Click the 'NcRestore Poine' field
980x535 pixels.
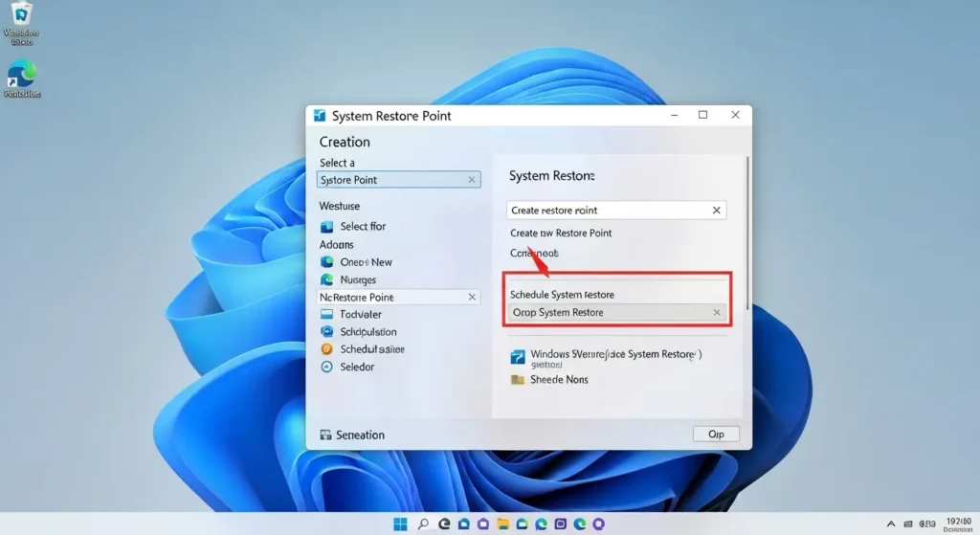click(x=399, y=297)
